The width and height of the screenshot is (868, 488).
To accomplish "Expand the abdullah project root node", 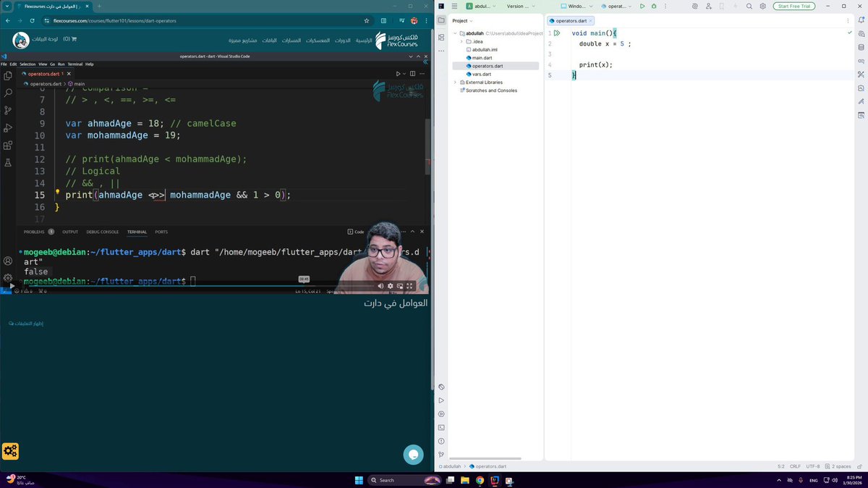I will (x=456, y=33).
